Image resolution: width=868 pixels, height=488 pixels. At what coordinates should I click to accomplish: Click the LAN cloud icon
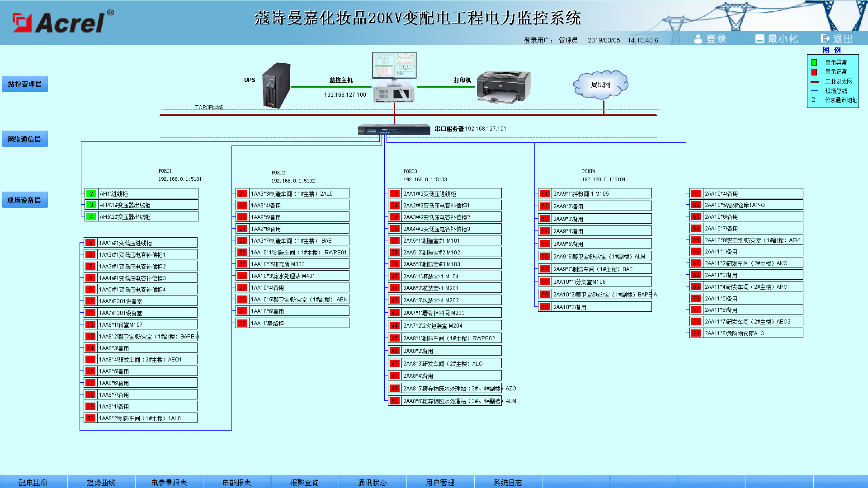tap(600, 84)
